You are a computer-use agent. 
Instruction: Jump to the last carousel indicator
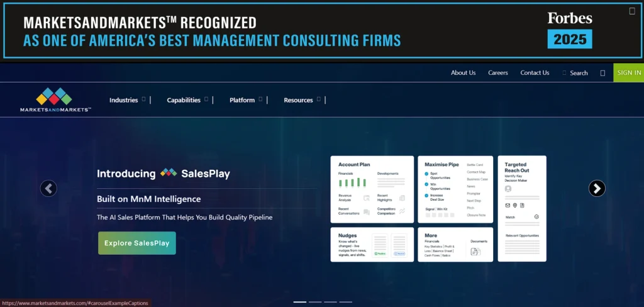click(346, 302)
